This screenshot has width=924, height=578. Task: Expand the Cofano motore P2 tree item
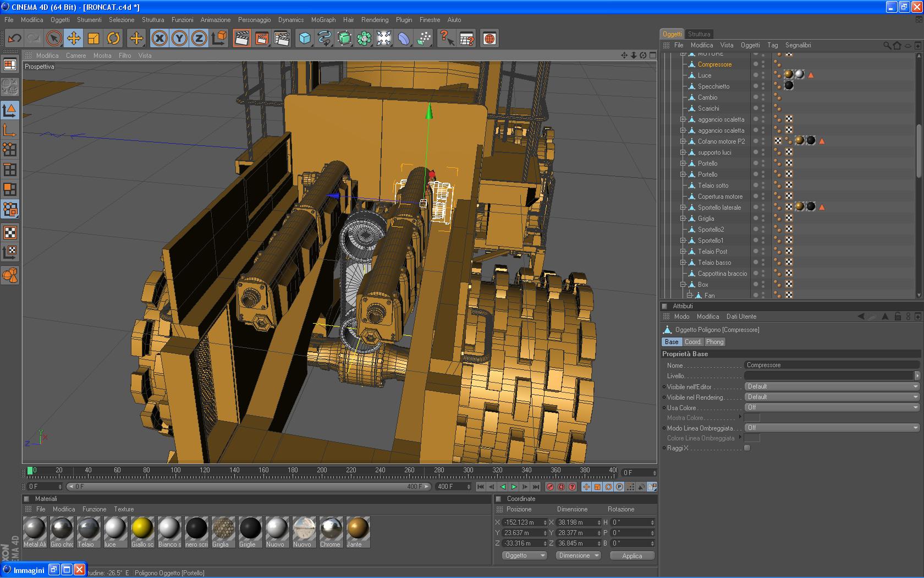[683, 141]
